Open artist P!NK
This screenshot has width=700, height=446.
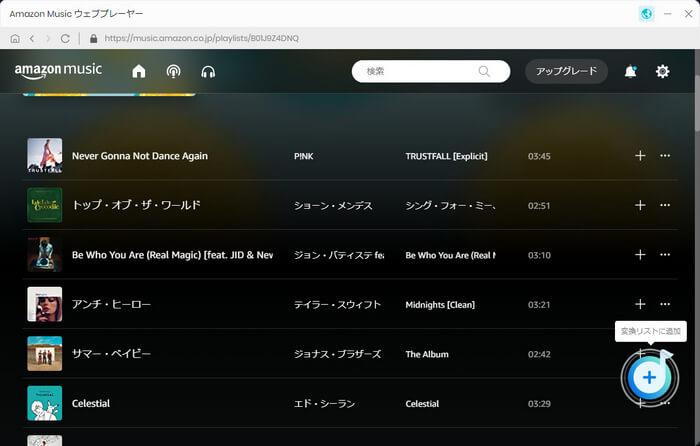(x=304, y=156)
